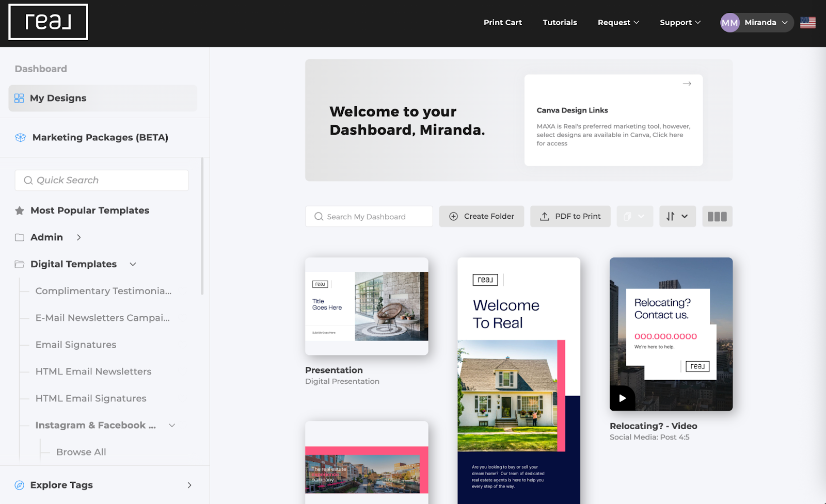The image size is (826, 504).
Task: Collapse the Digital Templates folder
Action: [133, 264]
